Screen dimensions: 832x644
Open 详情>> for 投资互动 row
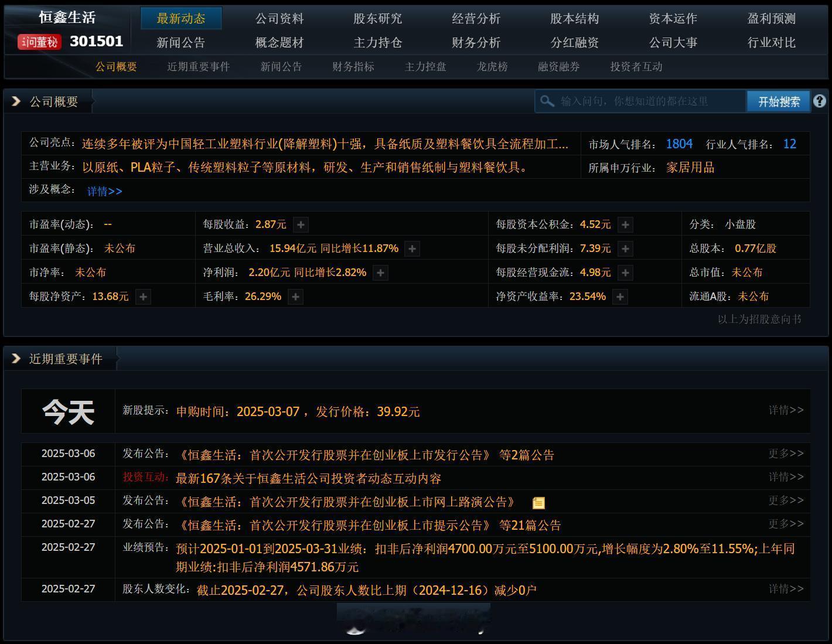[x=786, y=477]
